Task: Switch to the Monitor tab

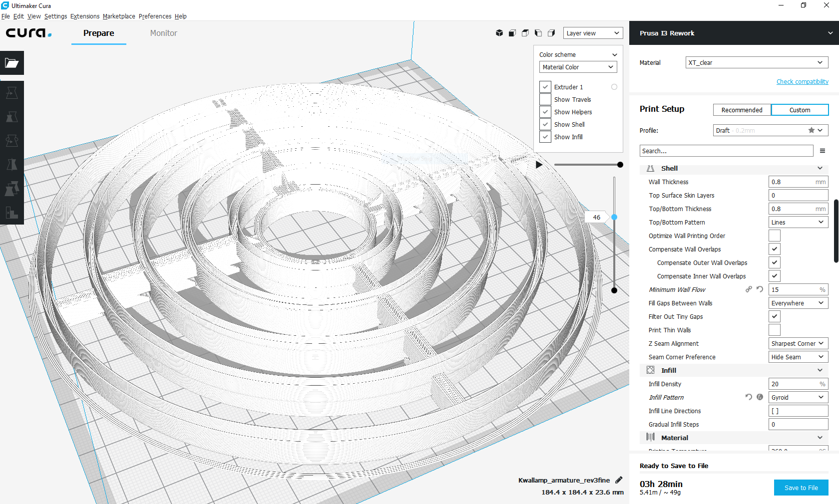Action: (164, 33)
